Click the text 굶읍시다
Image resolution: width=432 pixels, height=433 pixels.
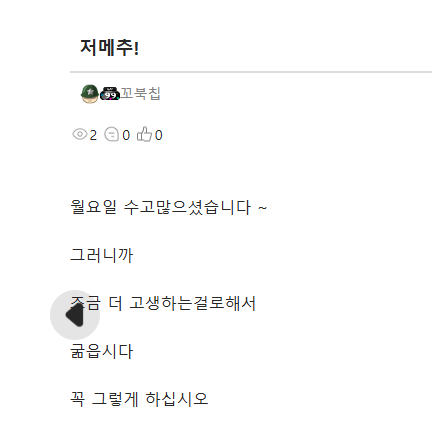102,351
